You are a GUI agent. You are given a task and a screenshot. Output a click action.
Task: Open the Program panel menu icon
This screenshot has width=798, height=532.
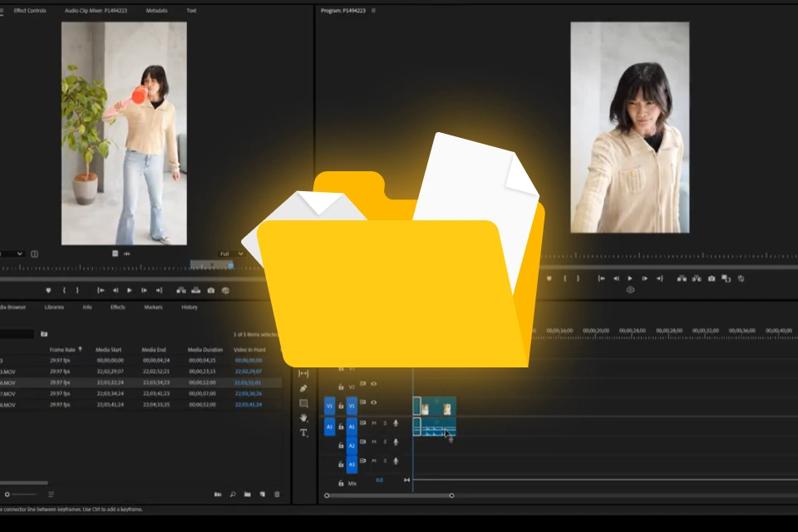pyautogui.click(x=373, y=10)
